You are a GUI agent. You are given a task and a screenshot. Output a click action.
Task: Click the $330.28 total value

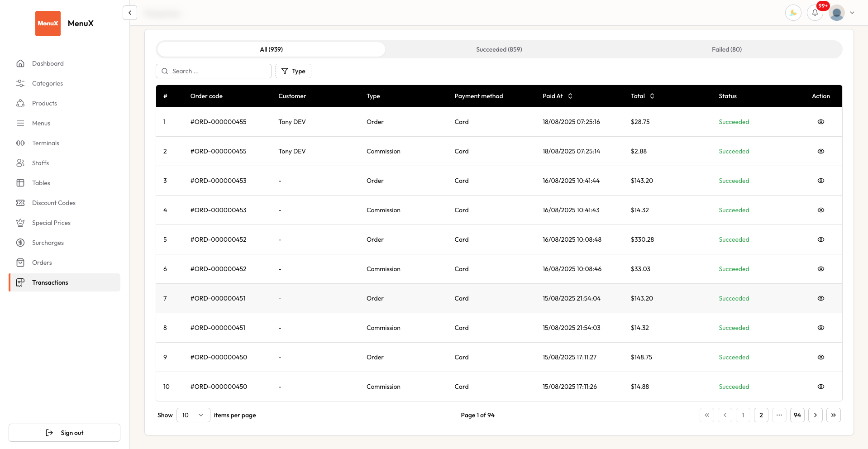coord(642,239)
